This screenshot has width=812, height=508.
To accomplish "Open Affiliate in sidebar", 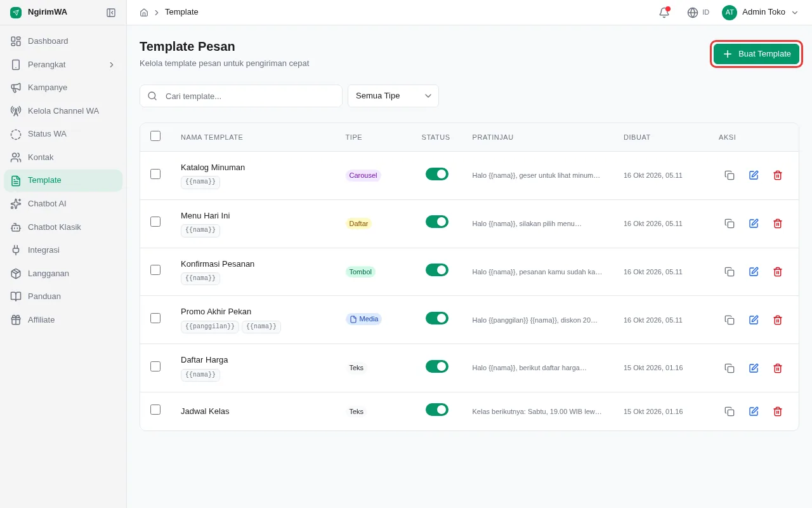I will (x=63, y=320).
